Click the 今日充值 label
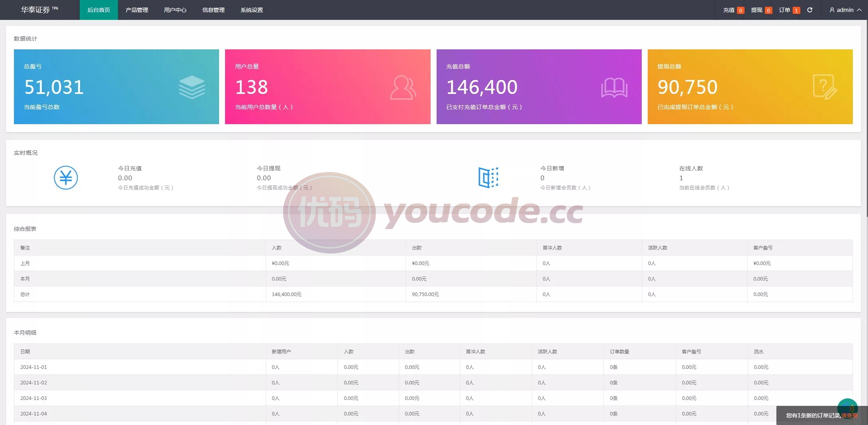868x425 pixels. click(x=130, y=168)
